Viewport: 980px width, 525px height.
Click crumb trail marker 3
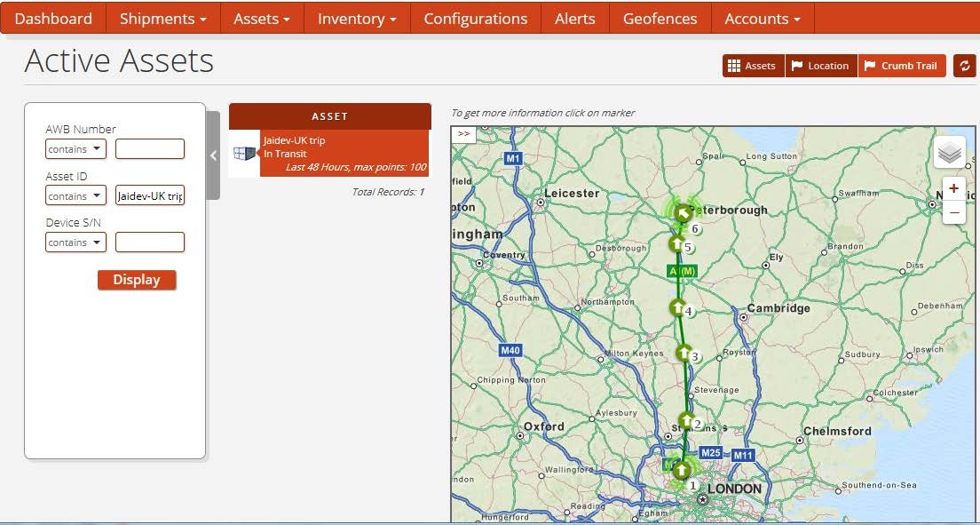[684, 353]
